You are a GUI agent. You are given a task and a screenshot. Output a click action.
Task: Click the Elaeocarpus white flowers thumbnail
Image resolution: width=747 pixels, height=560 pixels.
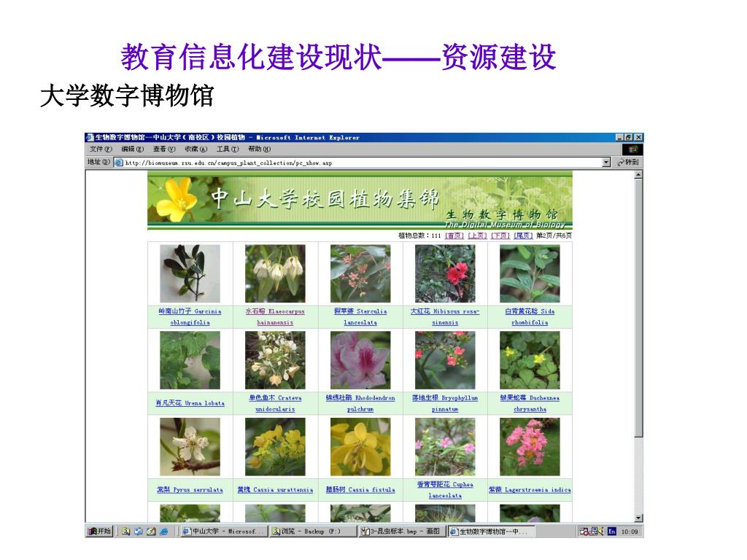click(275, 273)
